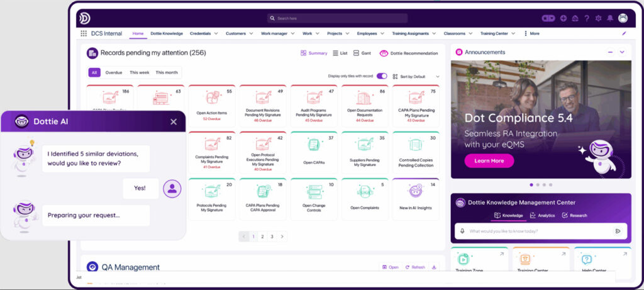Open the Dottie Knowledge tab
This screenshot has height=290, width=644.
tap(167, 34)
